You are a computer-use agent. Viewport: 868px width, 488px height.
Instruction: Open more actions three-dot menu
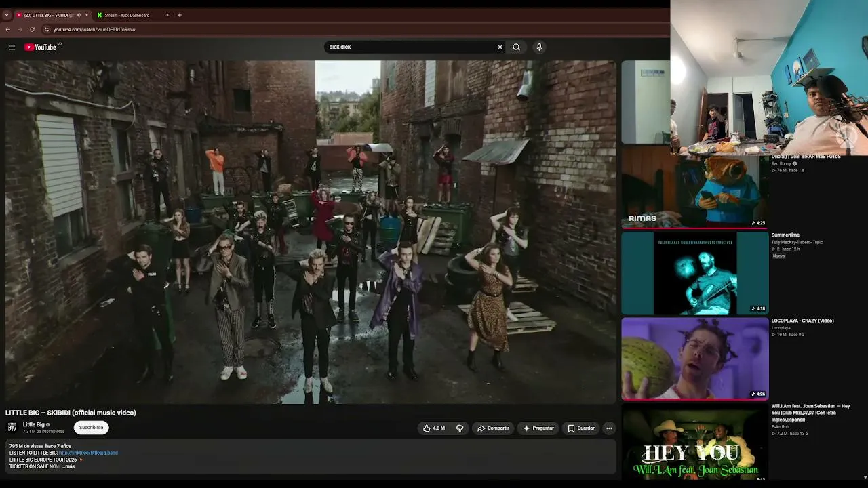point(609,428)
